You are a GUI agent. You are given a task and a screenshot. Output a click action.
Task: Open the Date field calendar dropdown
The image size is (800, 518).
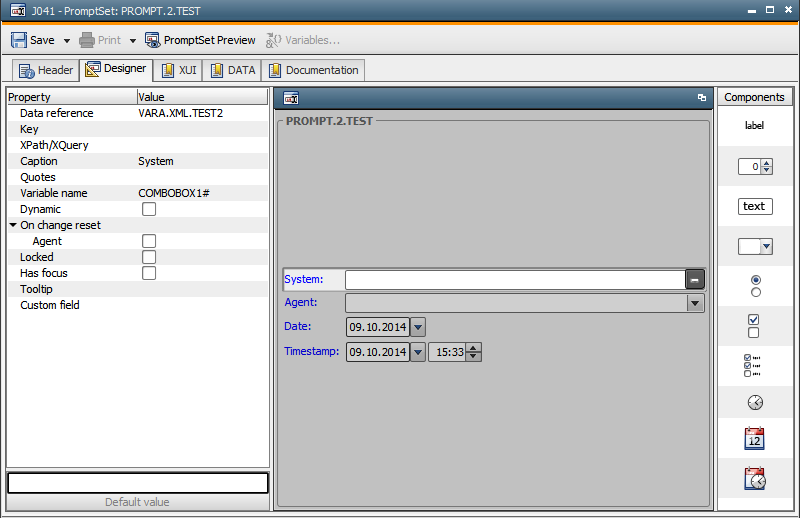[x=418, y=327]
